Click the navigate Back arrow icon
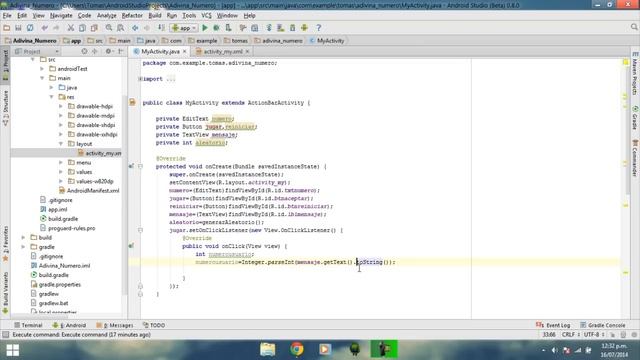The image size is (640, 360). 135,28
